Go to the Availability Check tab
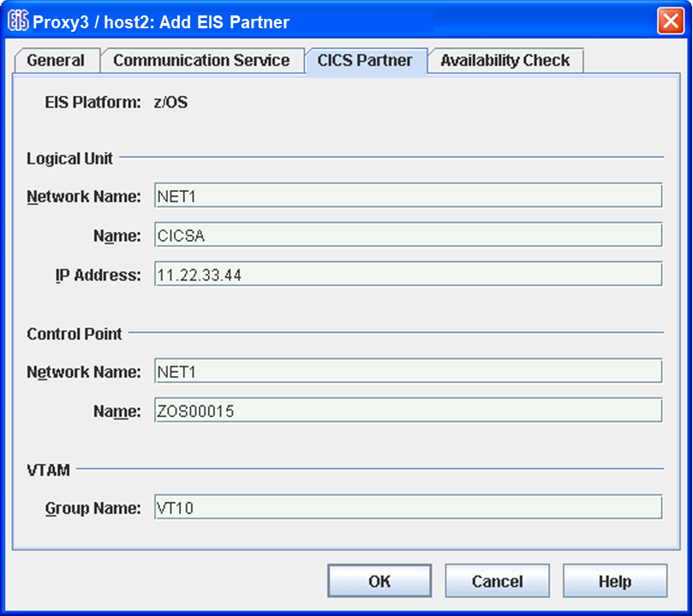Image resolution: width=693 pixels, height=616 pixels. 505,61
